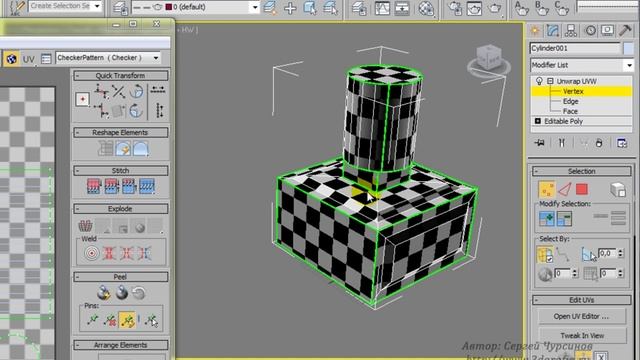The width and height of the screenshot is (640, 360).
Task: Click the Quick Peel icon
Action: click(x=104, y=292)
